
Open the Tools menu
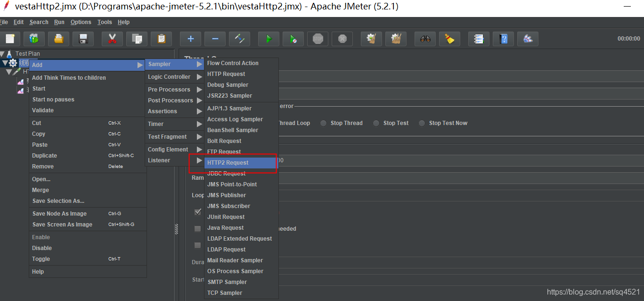(105, 22)
